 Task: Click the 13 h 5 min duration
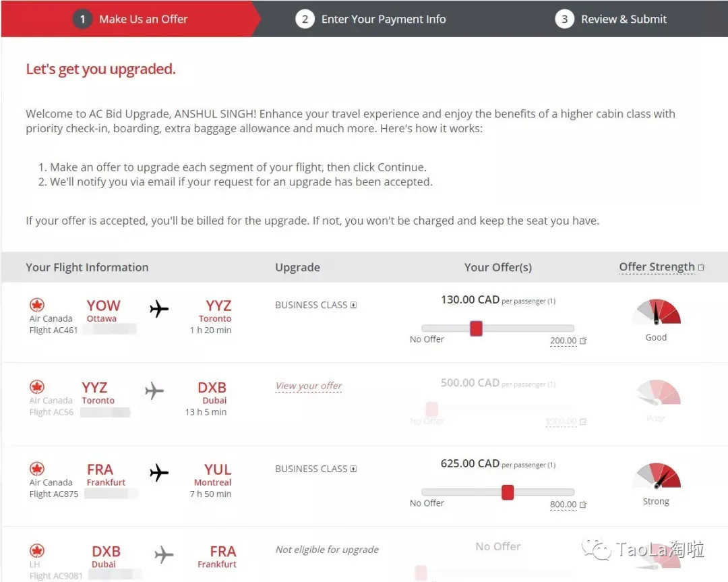click(206, 412)
